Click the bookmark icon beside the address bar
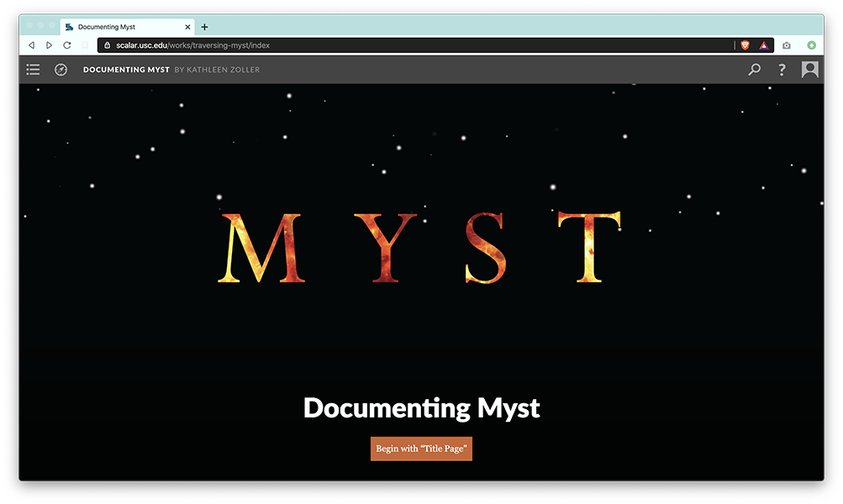The width and height of the screenshot is (843, 504). pyautogui.click(x=85, y=45)
